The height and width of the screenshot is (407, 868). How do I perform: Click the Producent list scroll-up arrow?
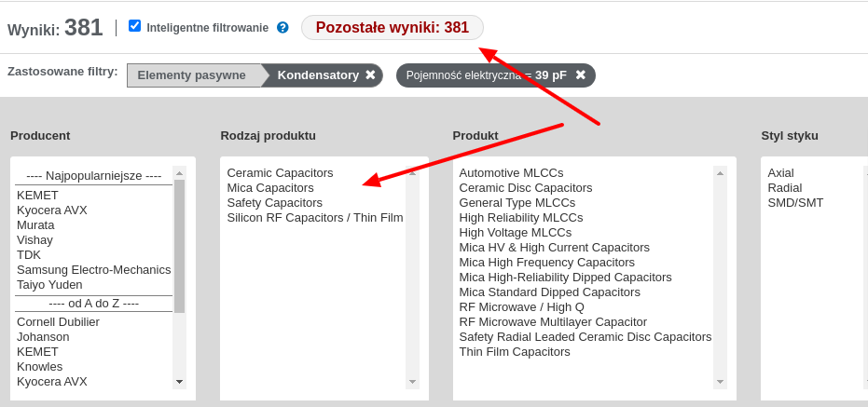tap(179, 173)
